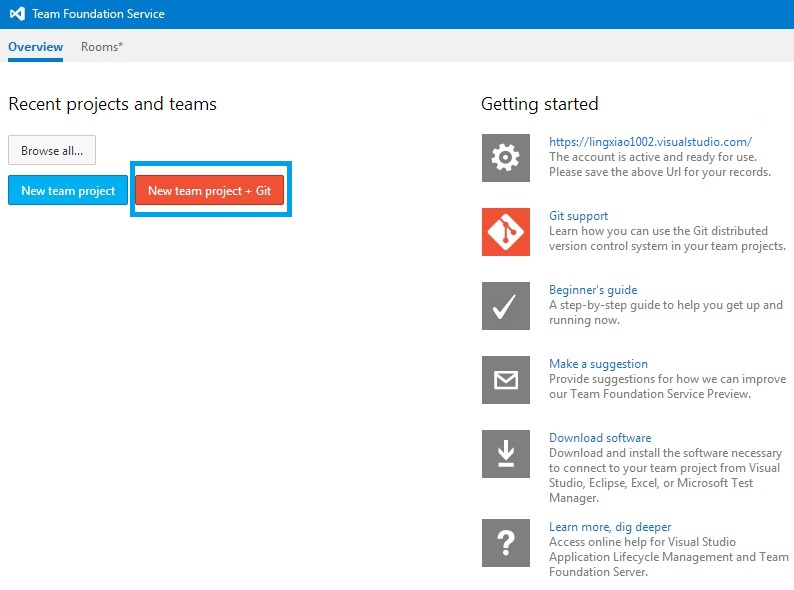794x590 pixels.
Task: Open the lingxiao1002.visualstudio.com link
Action: tap(650, 142)
